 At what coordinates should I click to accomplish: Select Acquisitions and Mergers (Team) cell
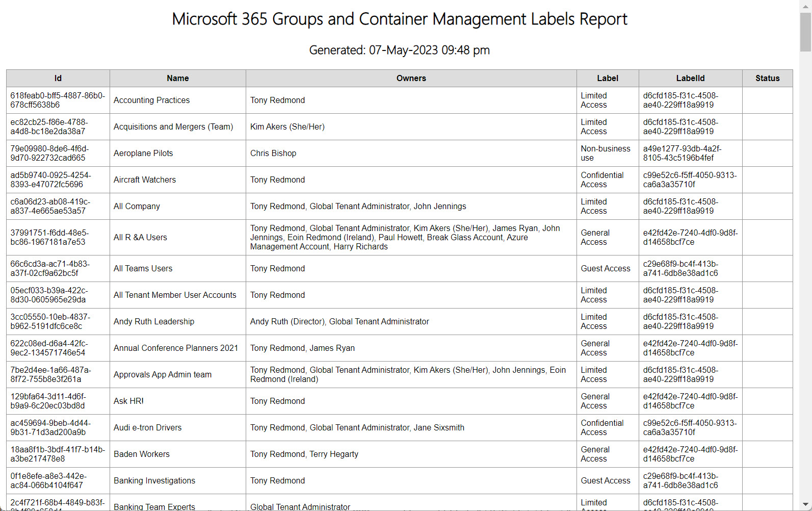tap(177, 126)
